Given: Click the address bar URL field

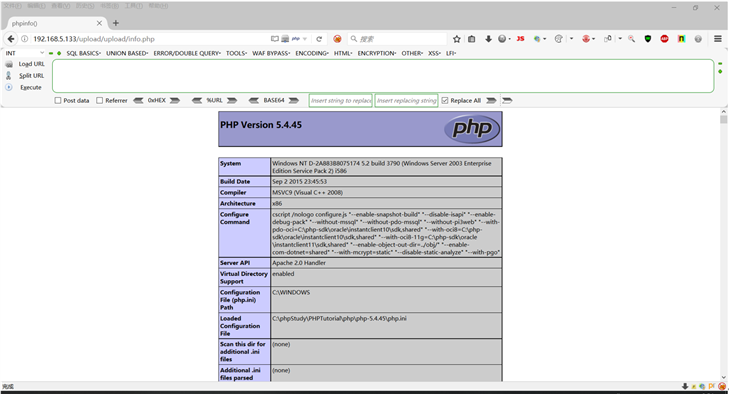Looking at the screenshot, I should [x=149, y=39].
